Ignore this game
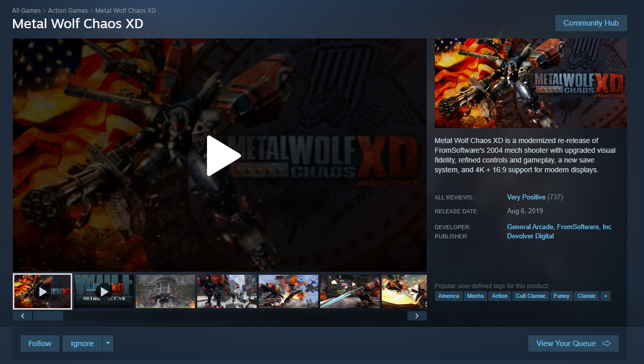 click(x=82, y=343)
